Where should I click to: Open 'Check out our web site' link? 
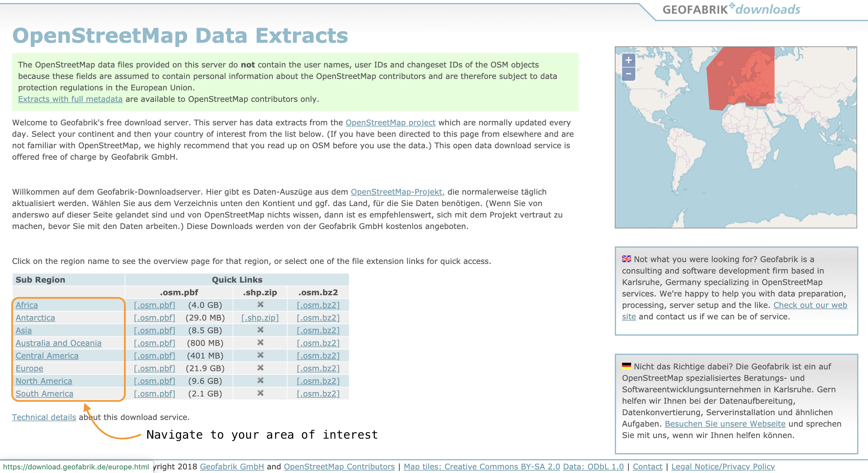point(810,305)
